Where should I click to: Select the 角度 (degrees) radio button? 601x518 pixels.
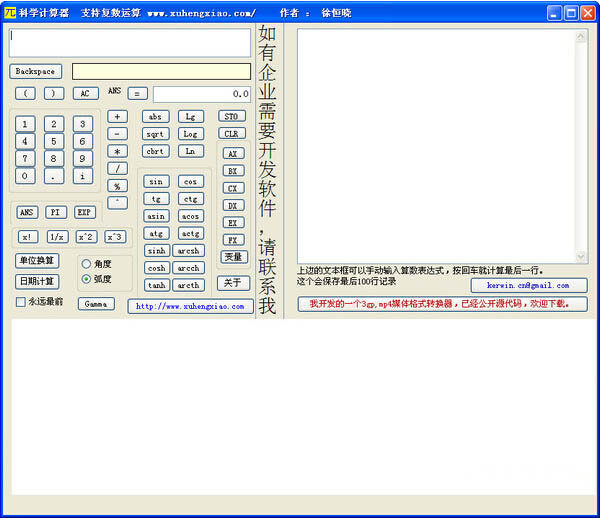click(86, 264)
